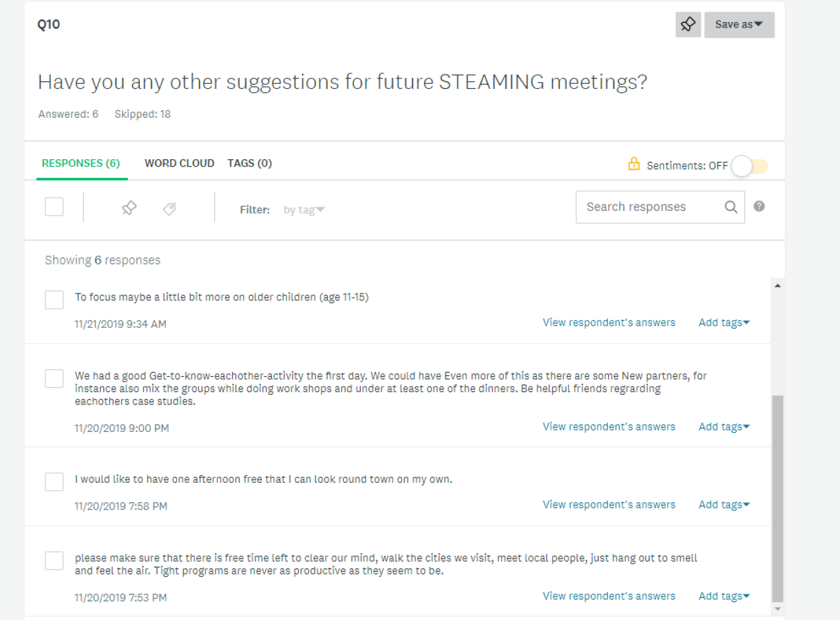Tick the afternoon free response checkbox
The image size is (840, 620).
(54, 482)
